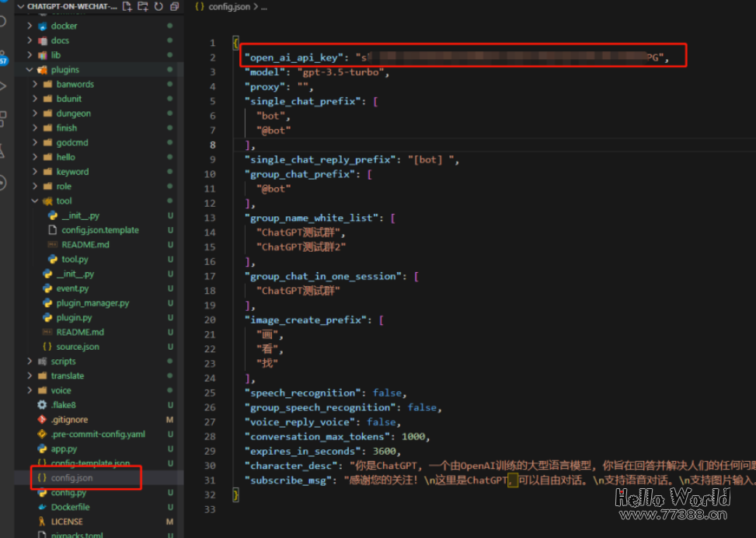756x538 pixels.
Task: Select config.json.template under tool folder
Action: click(99, 230)
